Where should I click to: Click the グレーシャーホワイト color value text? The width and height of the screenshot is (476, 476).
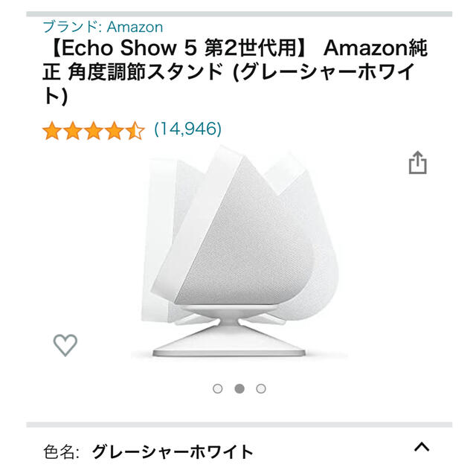(173, 451)
